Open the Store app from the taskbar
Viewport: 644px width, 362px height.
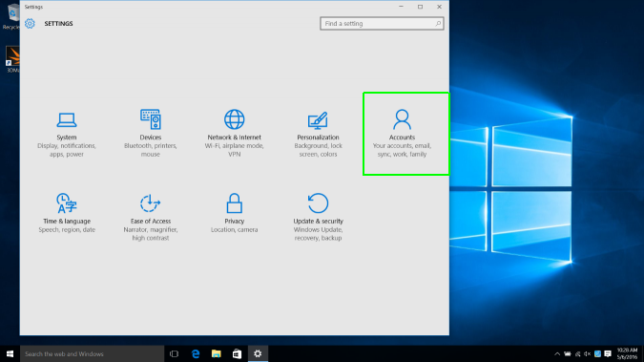click(237, 353)
